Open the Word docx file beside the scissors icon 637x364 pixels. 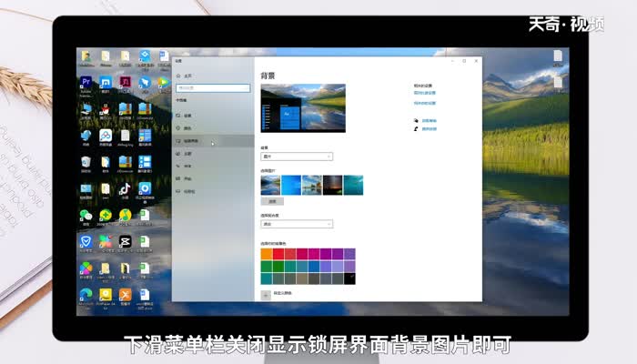(x=145, y=295)
